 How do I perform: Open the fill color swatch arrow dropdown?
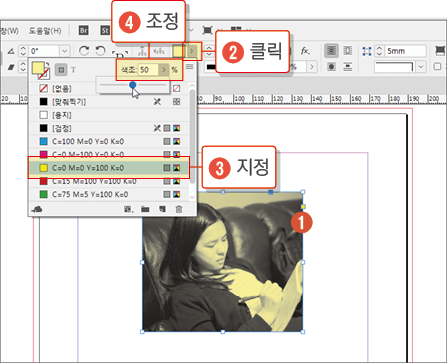[192, 51]
